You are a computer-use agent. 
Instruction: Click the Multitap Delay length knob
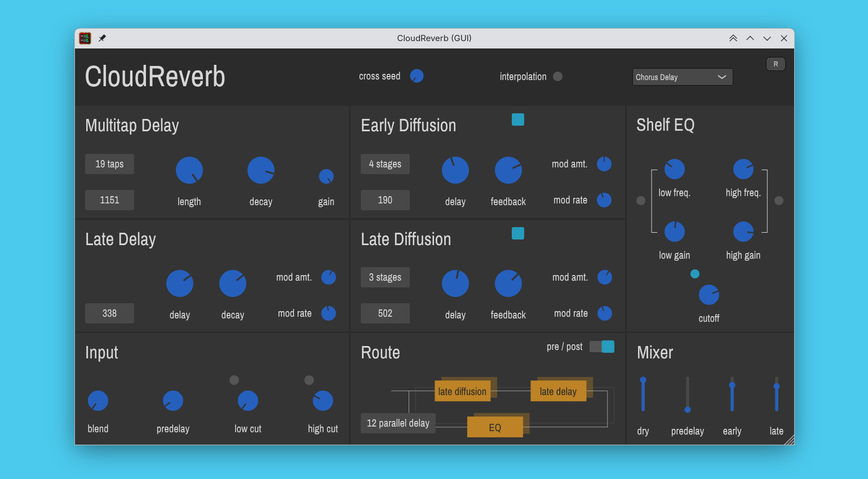coord(189,170)
